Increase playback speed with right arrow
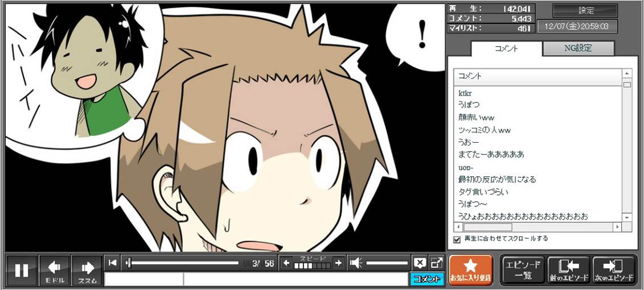644x290 pixels. pyautogui.click(x=338, y=263)
